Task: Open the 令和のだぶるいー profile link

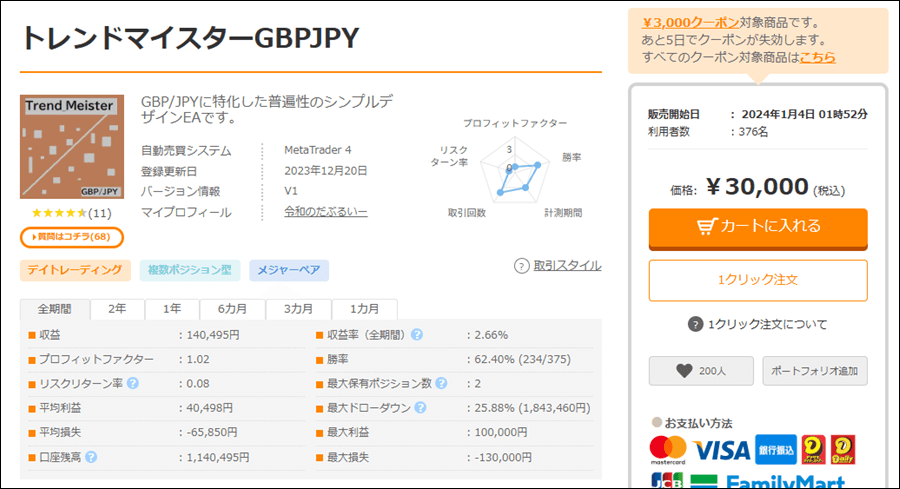Action: pos(325,212)
